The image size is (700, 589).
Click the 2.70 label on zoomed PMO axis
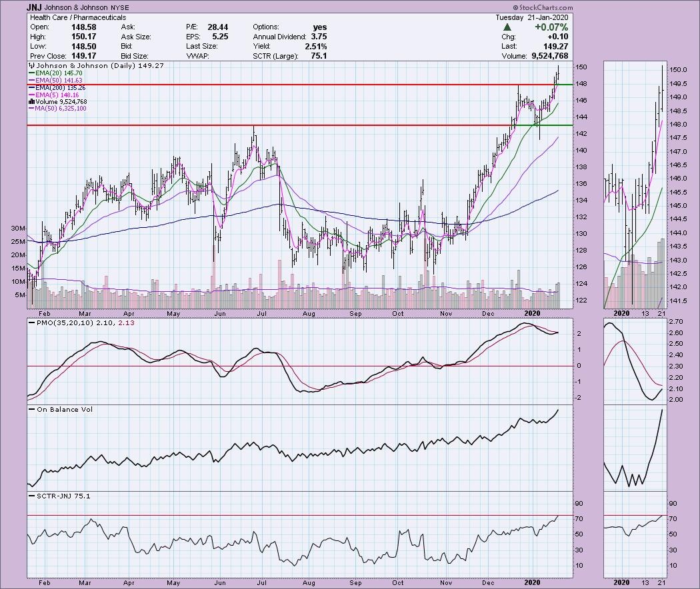(677, 322)
